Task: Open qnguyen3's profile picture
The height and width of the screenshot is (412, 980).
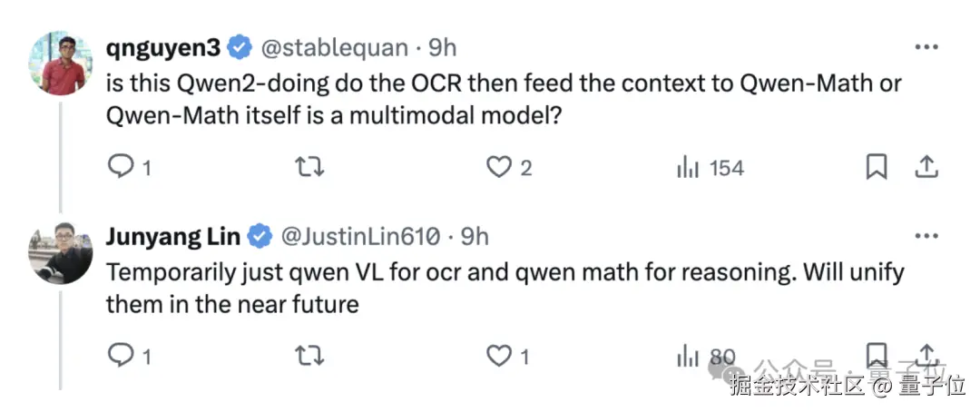Action: click(x=60, y=64)
